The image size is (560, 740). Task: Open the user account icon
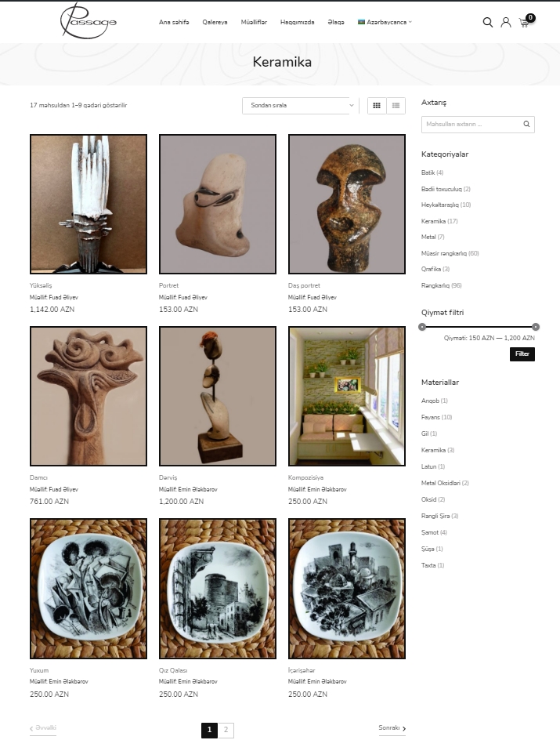[506, 22]
